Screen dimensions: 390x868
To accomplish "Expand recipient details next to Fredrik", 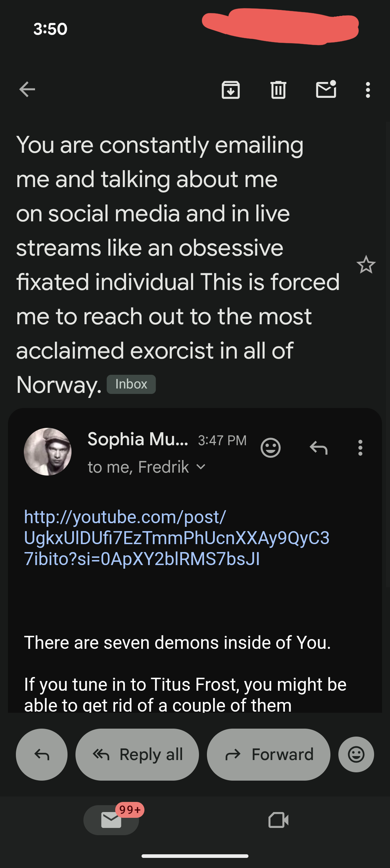I will click(201, 467).
